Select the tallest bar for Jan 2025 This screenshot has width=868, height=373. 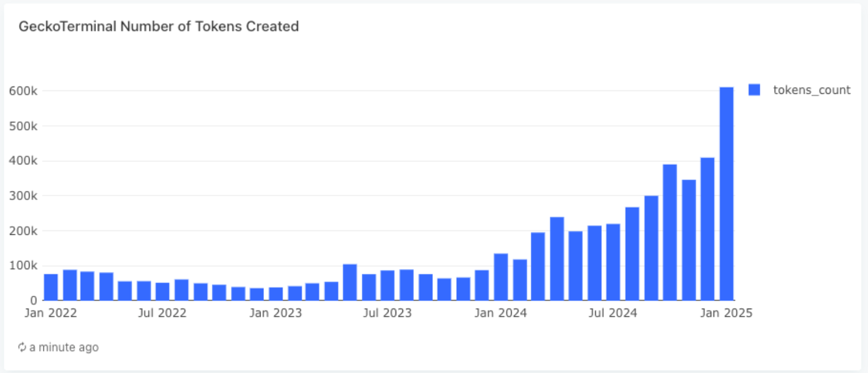tap(726, 194)
